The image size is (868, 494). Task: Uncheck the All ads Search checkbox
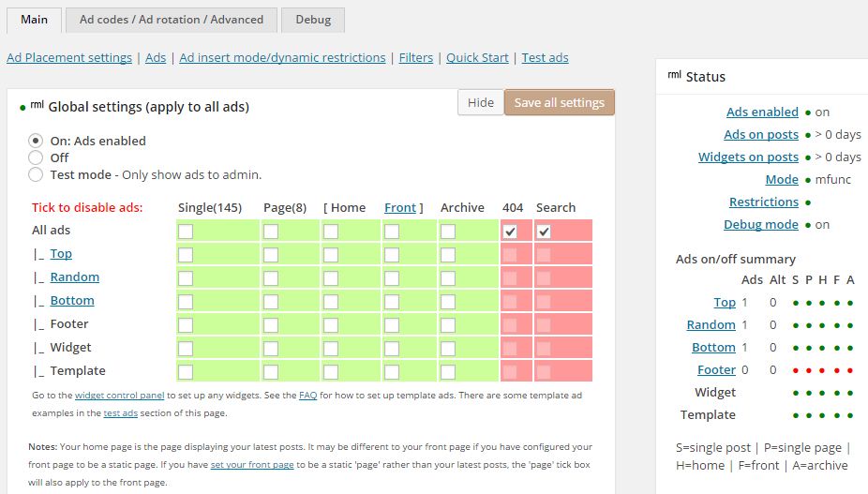[544, 231]
